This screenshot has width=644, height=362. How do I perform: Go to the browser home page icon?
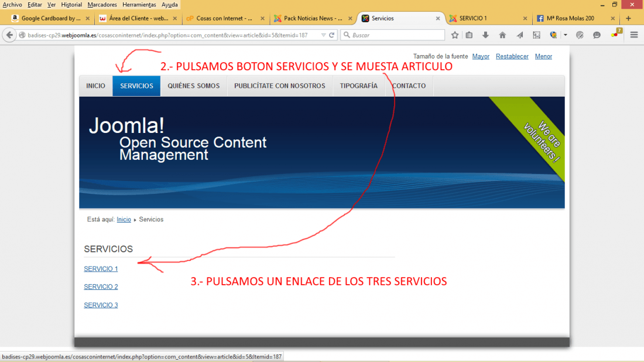[x=502, y=35]
